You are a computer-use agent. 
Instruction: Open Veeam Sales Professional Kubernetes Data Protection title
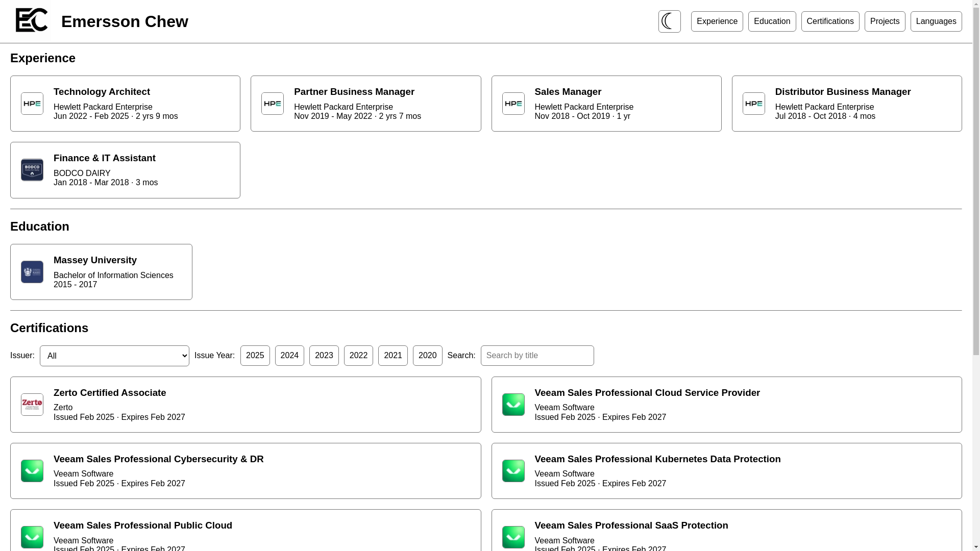tap(657, 459)
